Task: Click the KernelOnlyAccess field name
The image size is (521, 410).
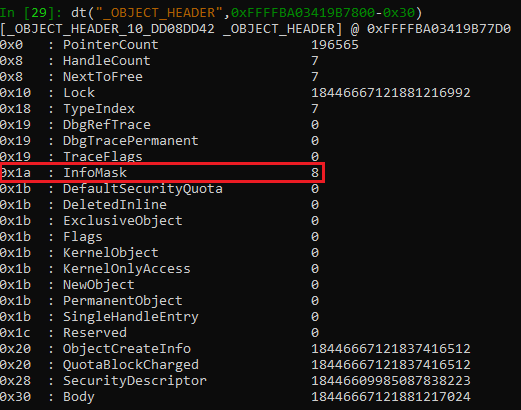Action: coord(127,269)
